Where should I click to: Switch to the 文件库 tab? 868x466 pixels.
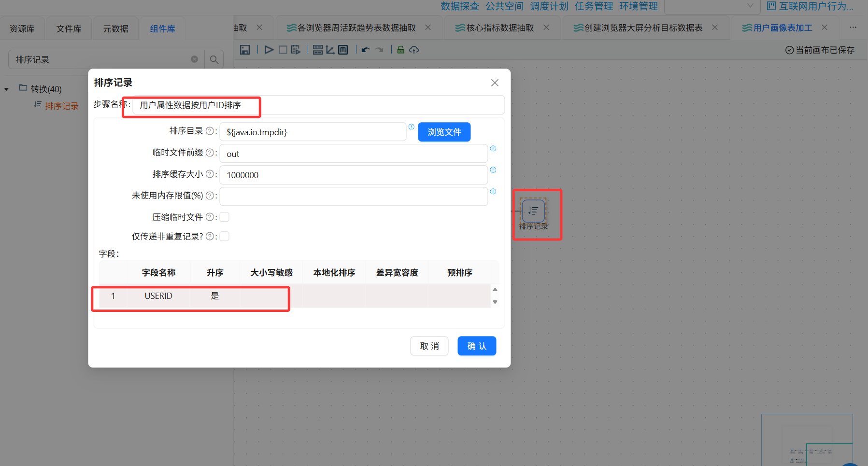(69, 29)
